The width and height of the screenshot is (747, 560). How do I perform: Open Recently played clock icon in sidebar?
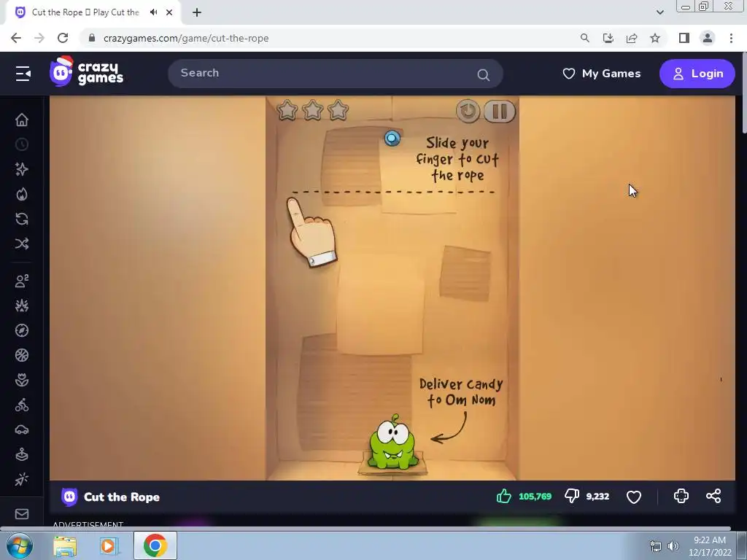21,144
